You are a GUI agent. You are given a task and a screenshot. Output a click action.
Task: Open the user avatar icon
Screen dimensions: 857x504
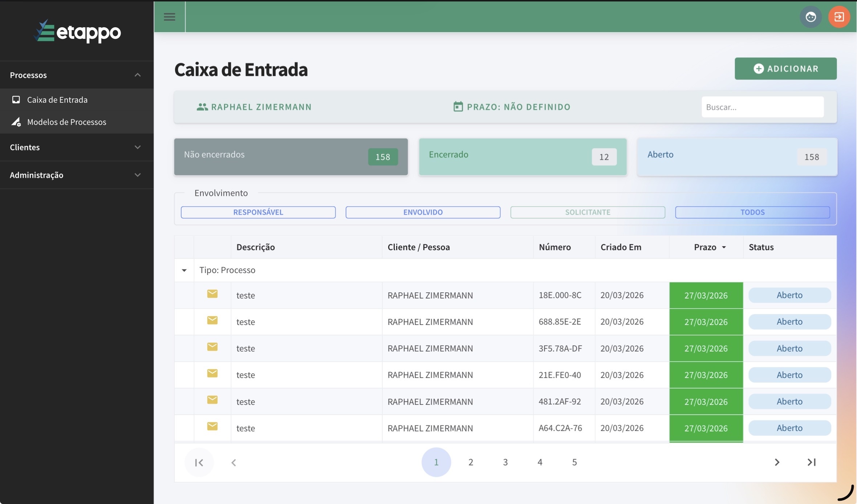click(811, 17)
